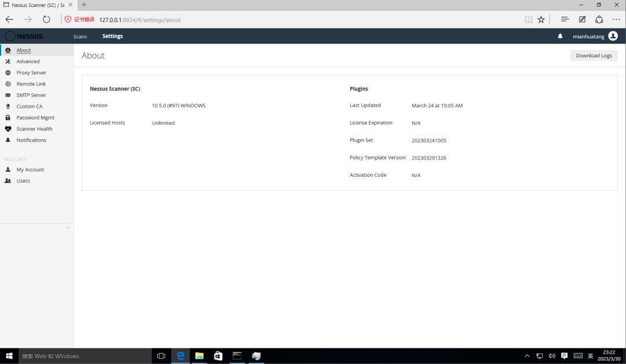Screen dimensions: 626x364
Task: Click the Windows search box
Action: [85, 356]
